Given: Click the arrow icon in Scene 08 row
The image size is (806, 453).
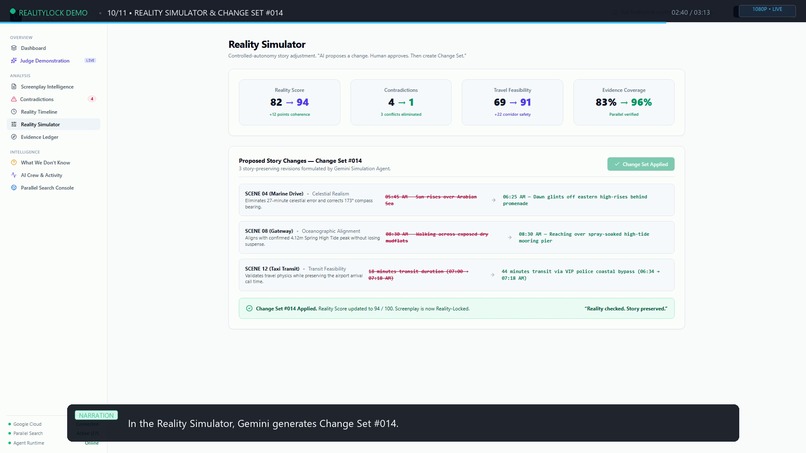Looking at the screenshot, I should click(x=510, y=238).
